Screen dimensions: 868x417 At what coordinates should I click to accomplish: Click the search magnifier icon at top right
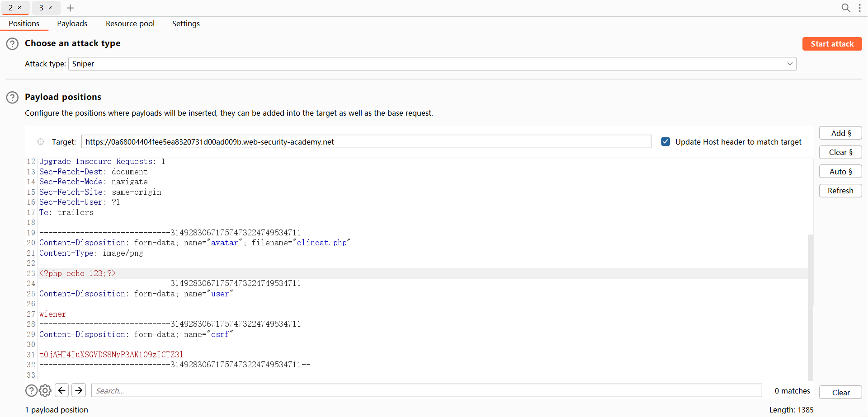tap(845, 8)
